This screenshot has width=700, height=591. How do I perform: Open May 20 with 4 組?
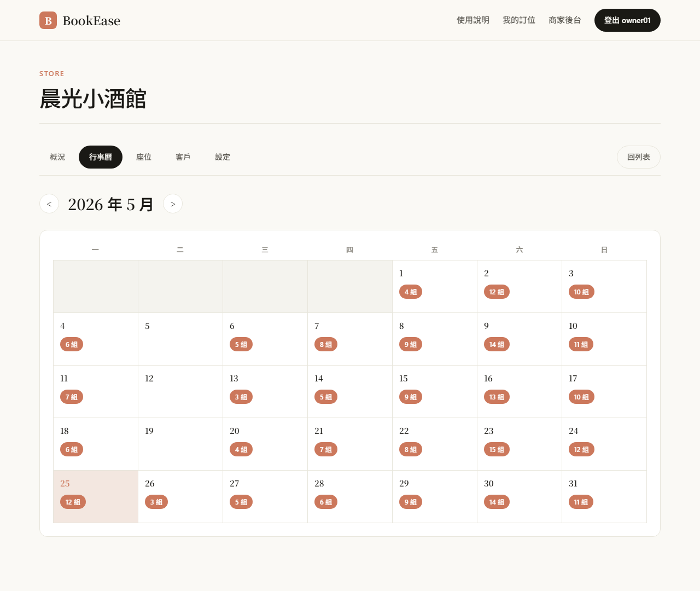[265, 444]
